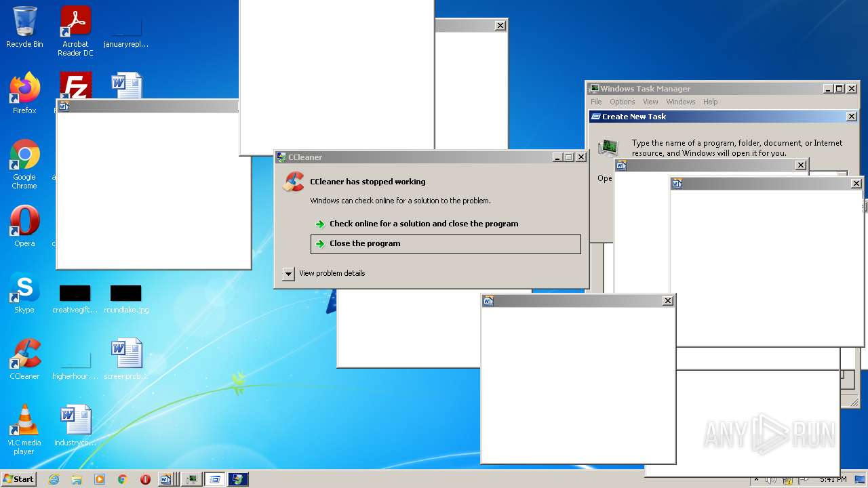Click the CCleaner logo in error dialog

point(294,182)
